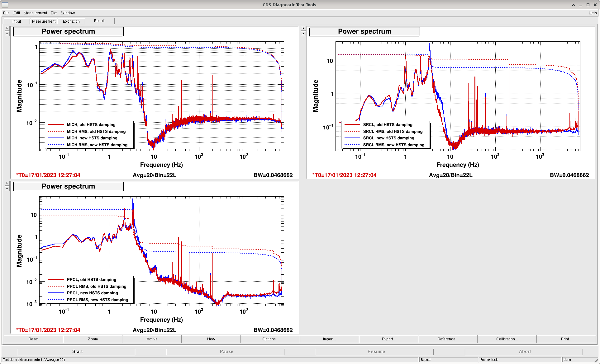Open the window menu icon in title bar
The width and height of the screenshot is (600, 364).
[5, 5]
